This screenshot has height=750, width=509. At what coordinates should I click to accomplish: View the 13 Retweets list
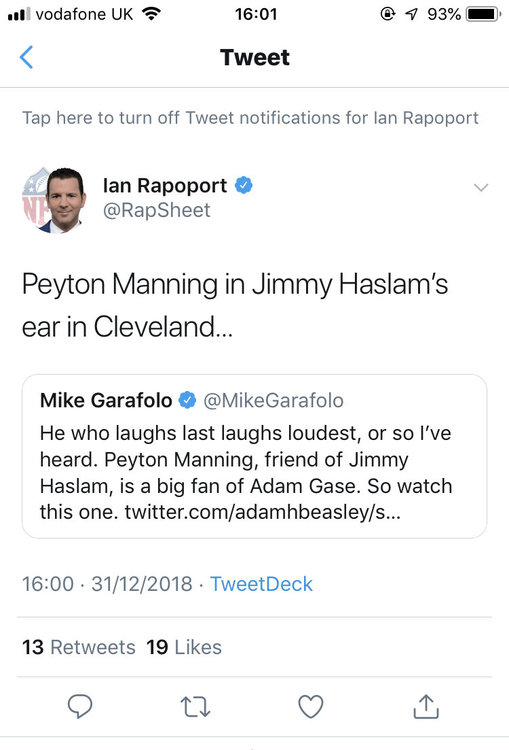(x=78, y=647)
